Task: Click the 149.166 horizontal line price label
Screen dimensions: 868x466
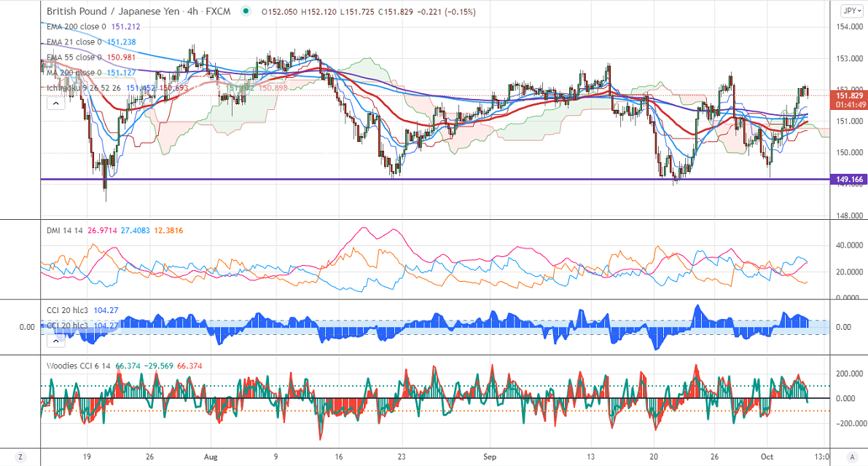Action: (848, 179)
